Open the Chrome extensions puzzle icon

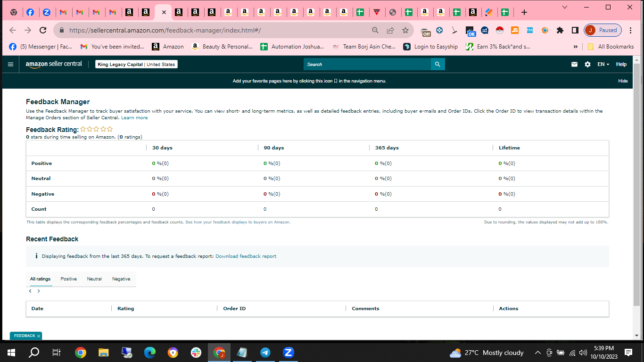(560, 30)
